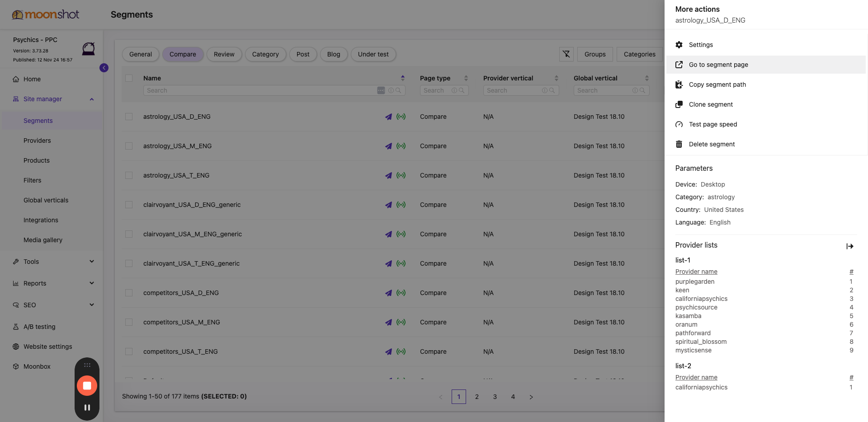Click the Name search options icon
Image resolution: width=868 pixels, height=422 pixels.
coord(381,90)
